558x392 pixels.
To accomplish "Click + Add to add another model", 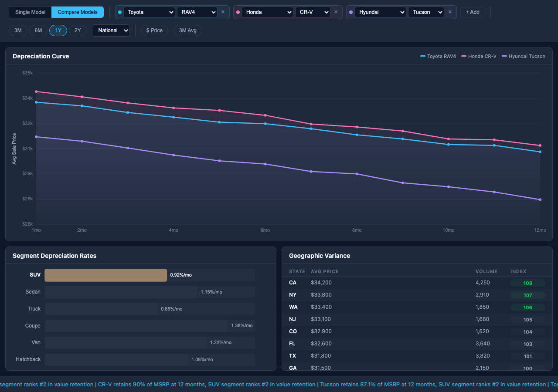I will pos(473,12).
